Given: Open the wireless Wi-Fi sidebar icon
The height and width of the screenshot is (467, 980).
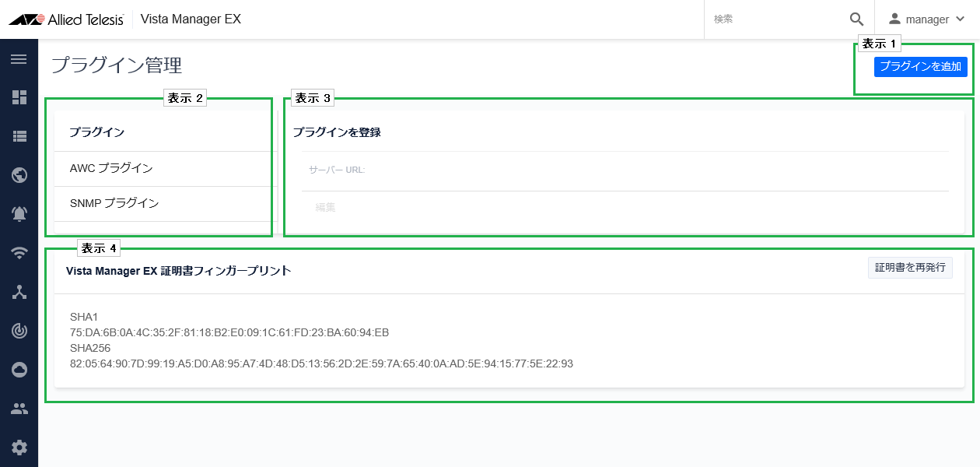Looking at the screenshot, I should (19, 253).
